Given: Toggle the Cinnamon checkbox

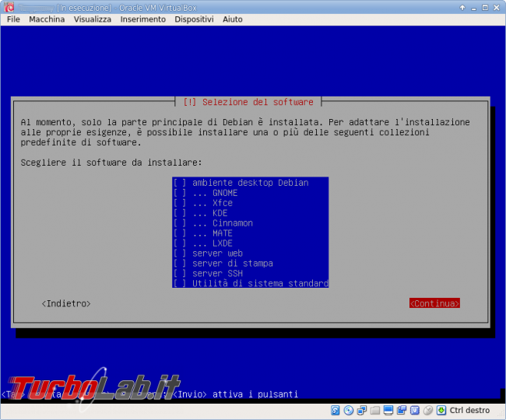Looking at the screenshot, I should (180, 223).
